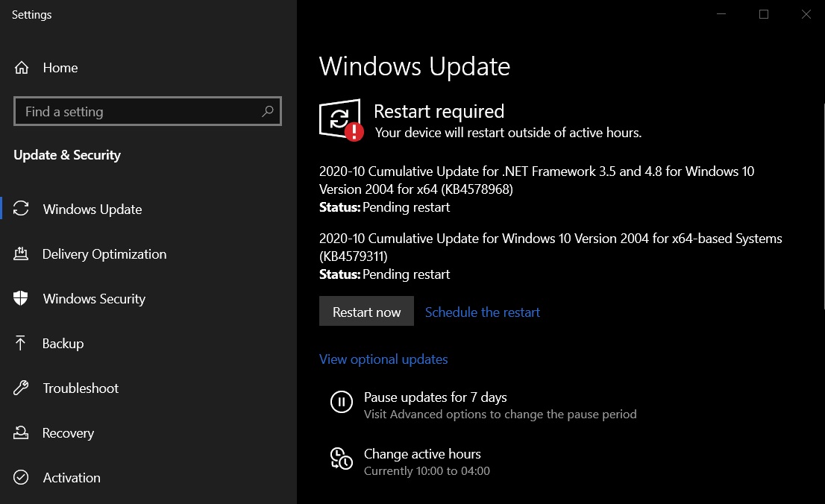The image size is (825, 504).
Task: Click the Windows Update page title
Action: [x=415, y=66]
